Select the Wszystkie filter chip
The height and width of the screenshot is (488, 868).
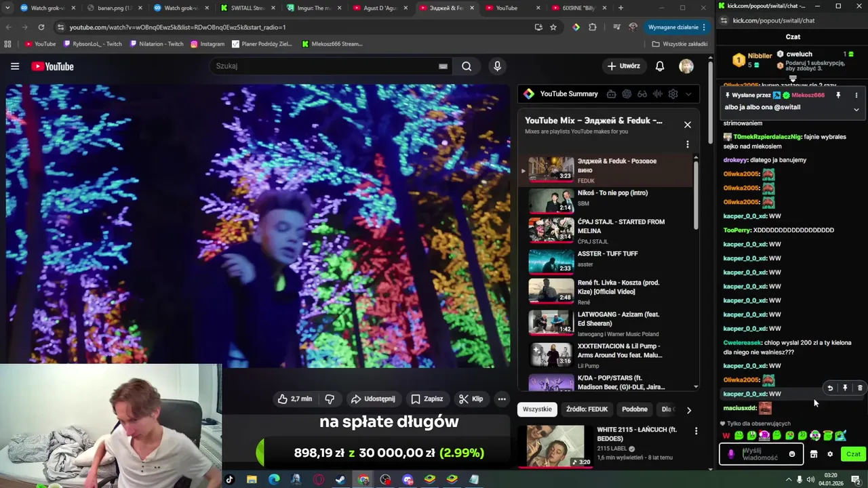(x=537, y=409)
